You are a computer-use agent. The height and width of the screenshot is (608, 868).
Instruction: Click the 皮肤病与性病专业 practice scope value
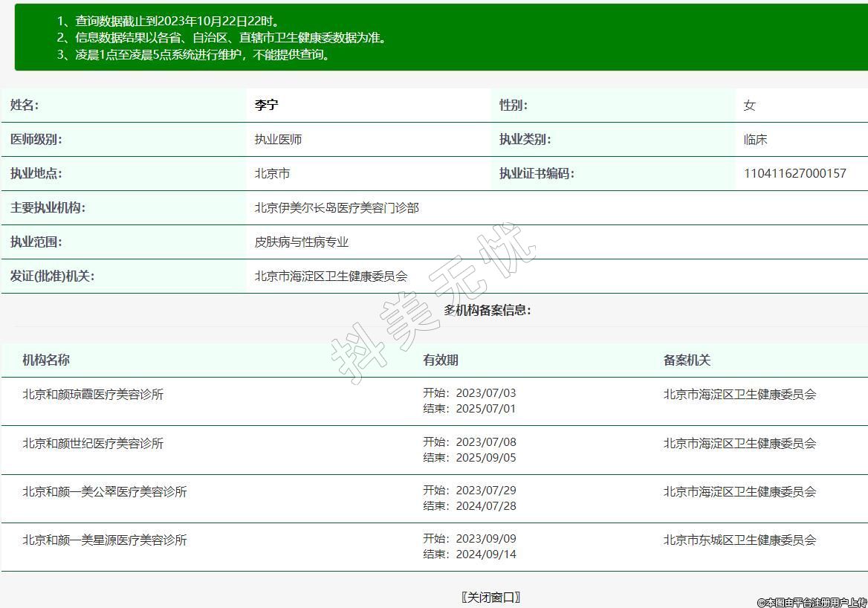pyautogui.click(x=301, y=242)
